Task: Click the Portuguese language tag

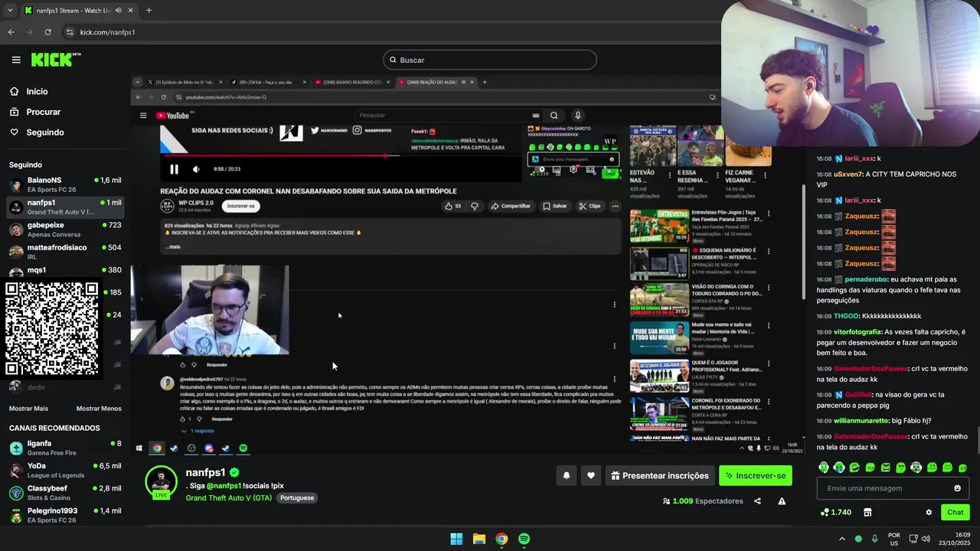Action: (x=297, y=497)
